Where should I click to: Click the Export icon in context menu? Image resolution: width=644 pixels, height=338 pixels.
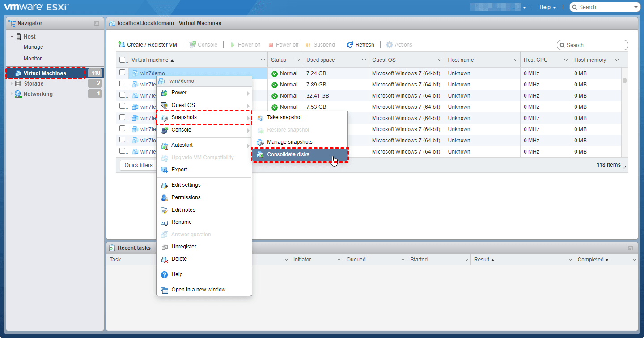165,170
